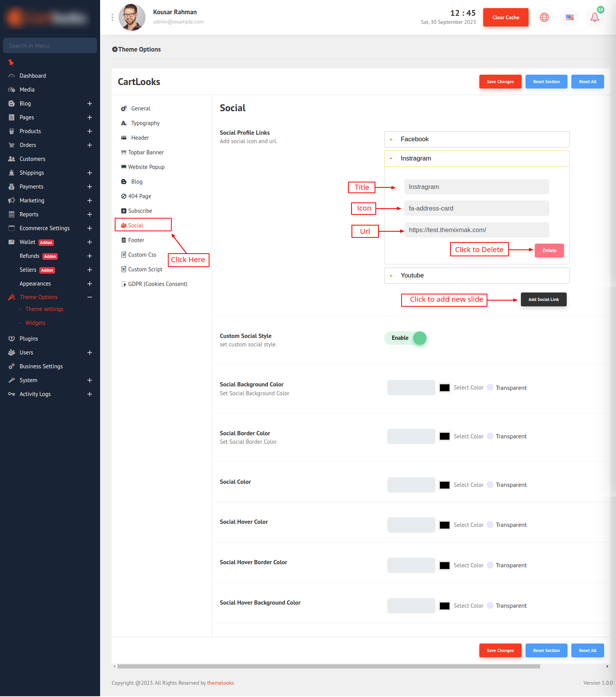Click the red pin icon in sidebar
This screenshot has width=616, height=697.
pyautogui.click(x=11, y=62)
